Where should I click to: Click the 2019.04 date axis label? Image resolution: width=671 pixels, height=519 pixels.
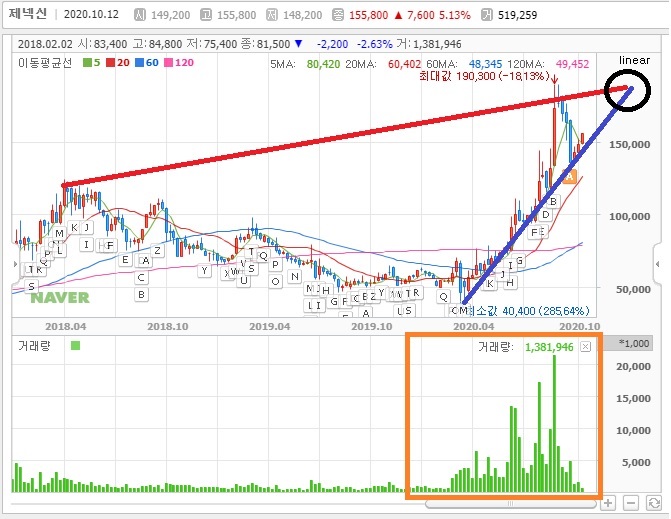270,327
